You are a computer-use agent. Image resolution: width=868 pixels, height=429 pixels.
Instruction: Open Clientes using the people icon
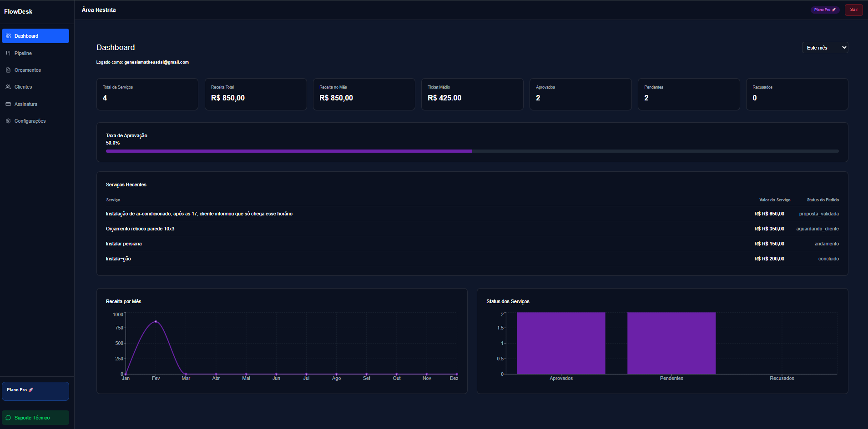tap(8, 87)
